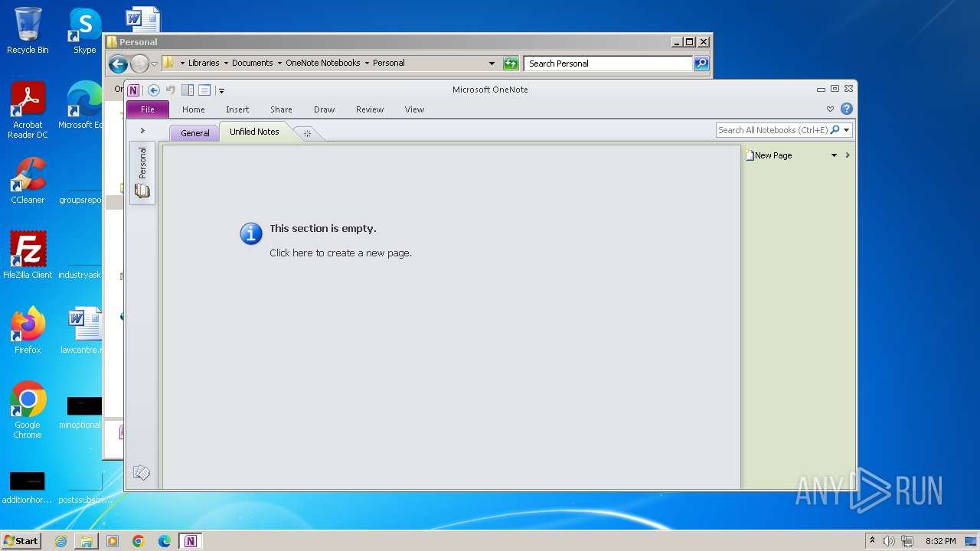Click the taskbar clock 8:32 PM
The image size is (980, 551).
[940, 541]
